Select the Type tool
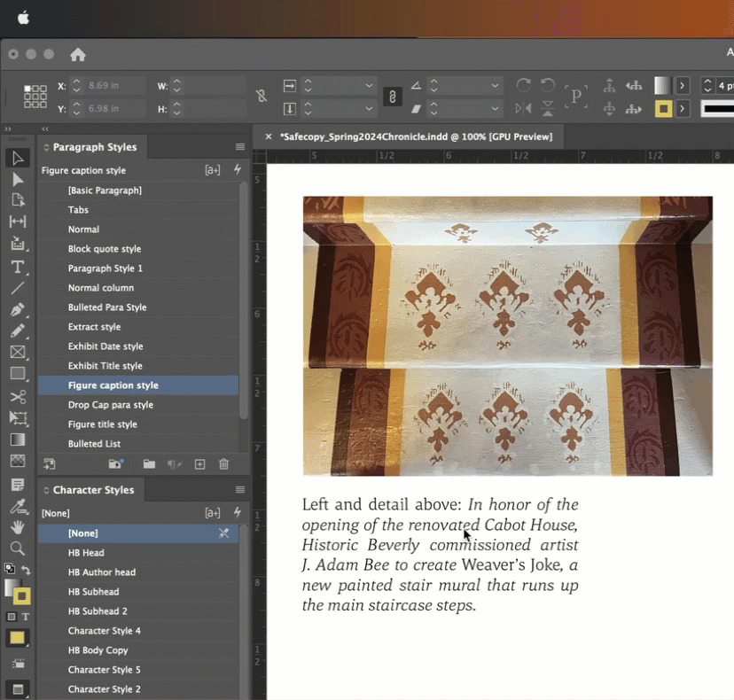Screen dimensions: 734x700 pyautogui.click(x=18, y=267)
